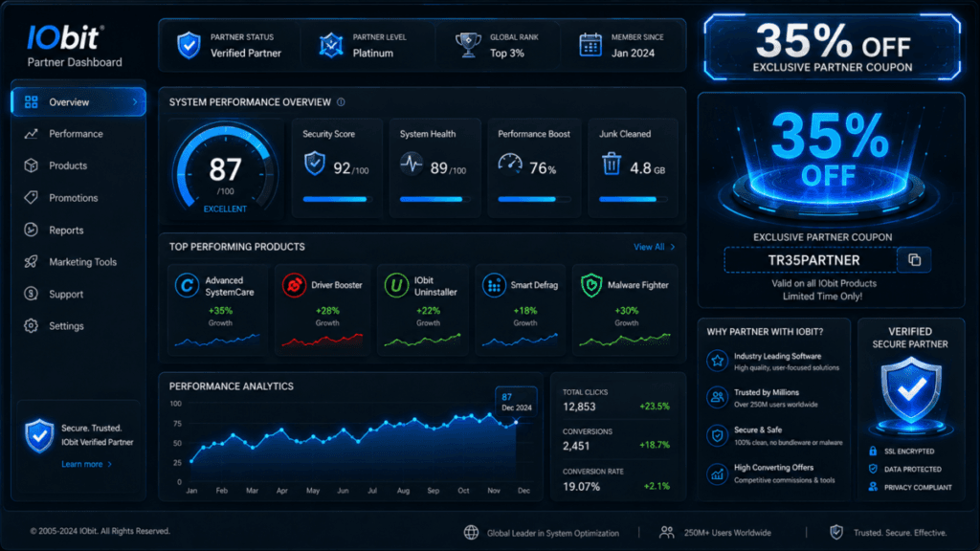This screenshot has width=980, height=551.
Task: Click the Junk Cleaned progress bar
Action: click(633, 199)
